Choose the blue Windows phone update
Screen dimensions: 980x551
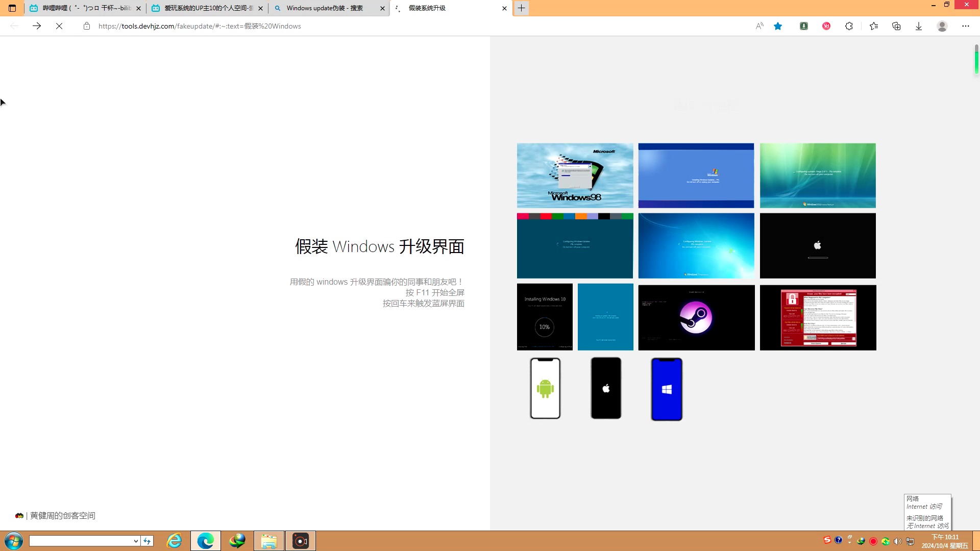pyautogui.click(x=667, y=389)
